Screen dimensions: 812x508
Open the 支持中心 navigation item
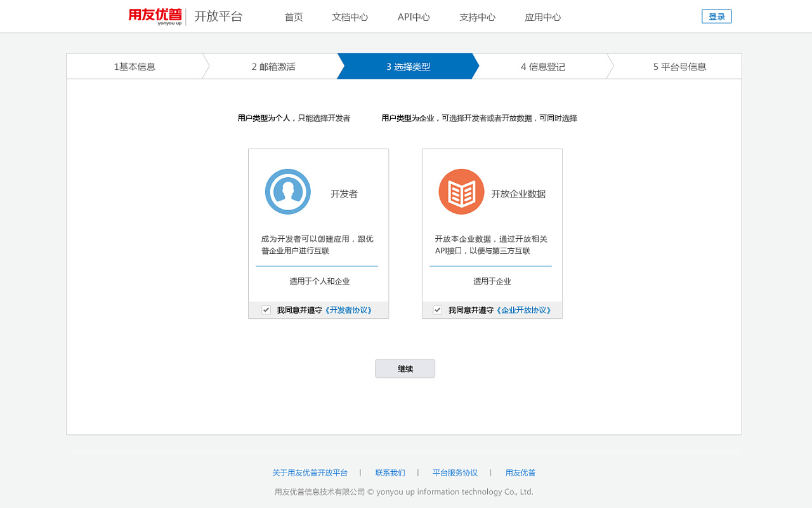[x=477, y=17]
